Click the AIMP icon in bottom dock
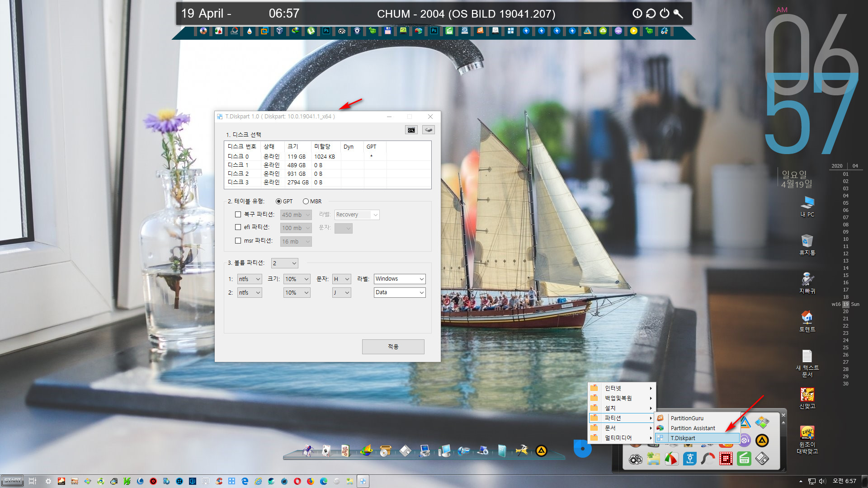This screenshot has height=488, width=868. point(541,450)
